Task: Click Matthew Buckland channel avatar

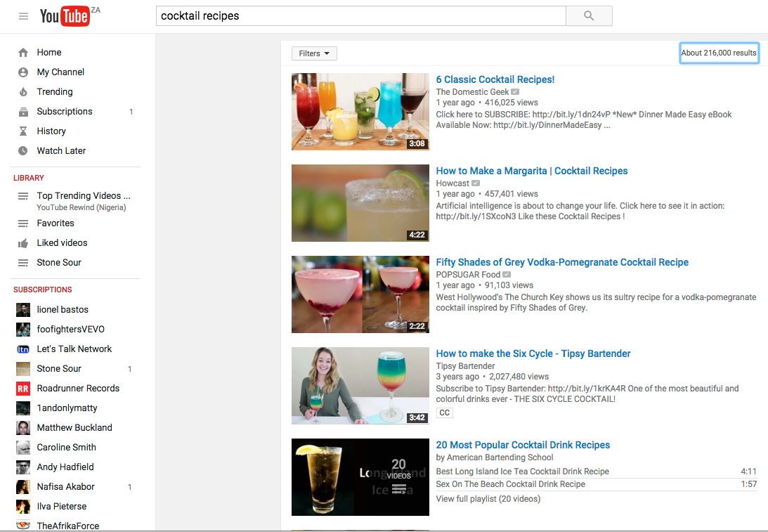Action: pyautogui.click(x=23, y=428)
